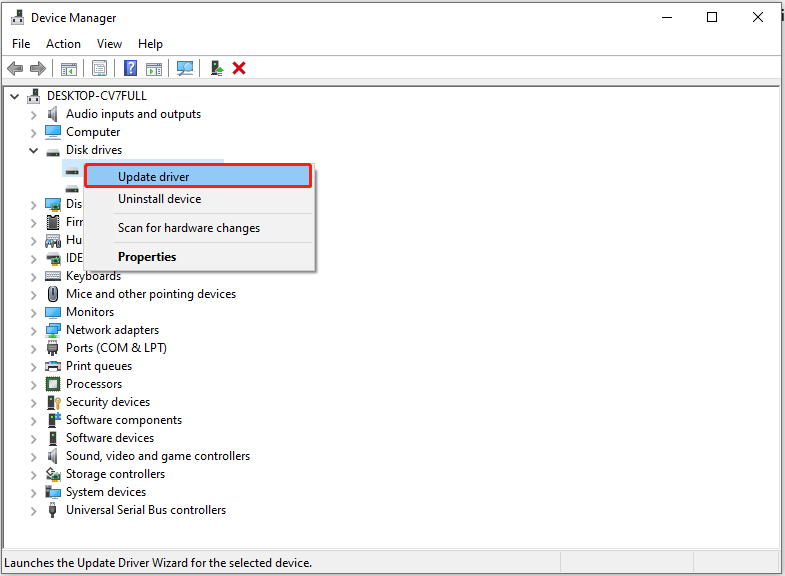785x576 pixels.
Task: Click the Security devices key icon
Action: [x=54, y=402]
